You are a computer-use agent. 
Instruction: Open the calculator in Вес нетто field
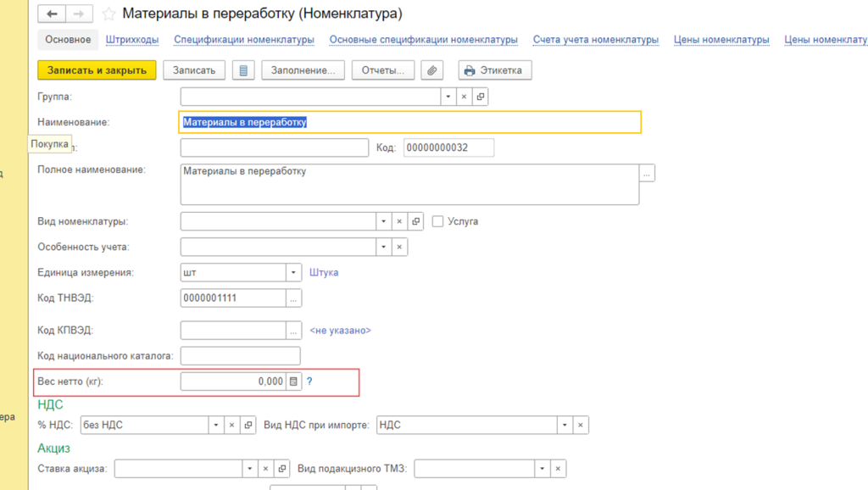[293, 381]
